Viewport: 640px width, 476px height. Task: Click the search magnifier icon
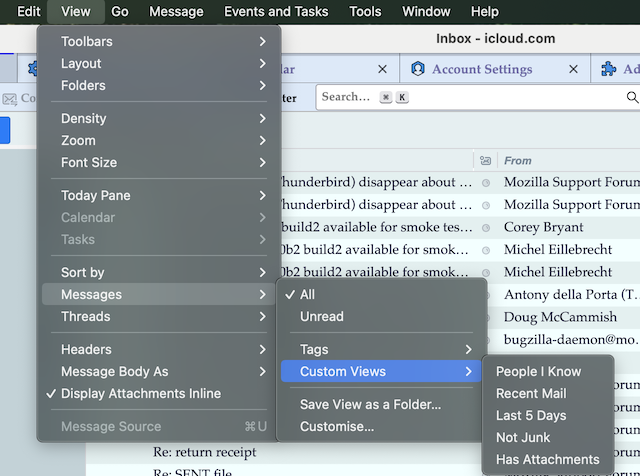point(632,97)
